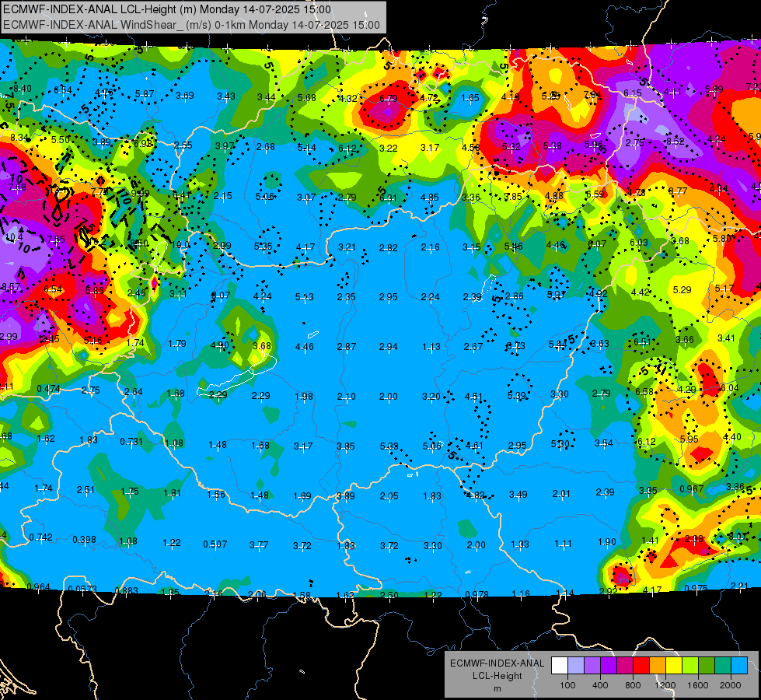Select the grid value 5.29
Viewport: 761px width, 700px height.
pos(682,289)
